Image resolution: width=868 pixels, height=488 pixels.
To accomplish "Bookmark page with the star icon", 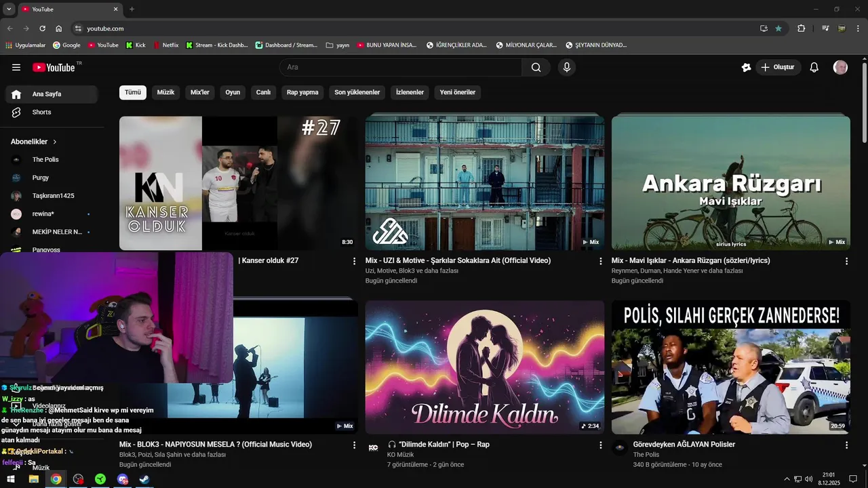I will 778,28.
